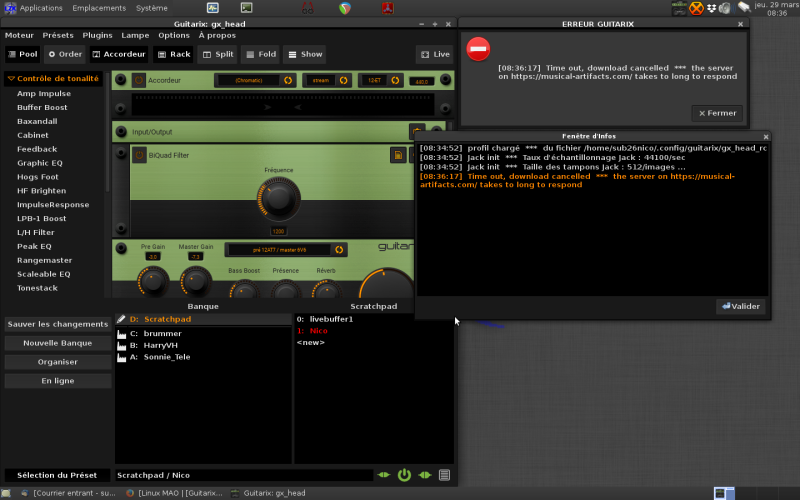
Task: Toggle the Rack toolbar button
Action: pos(174,54)
